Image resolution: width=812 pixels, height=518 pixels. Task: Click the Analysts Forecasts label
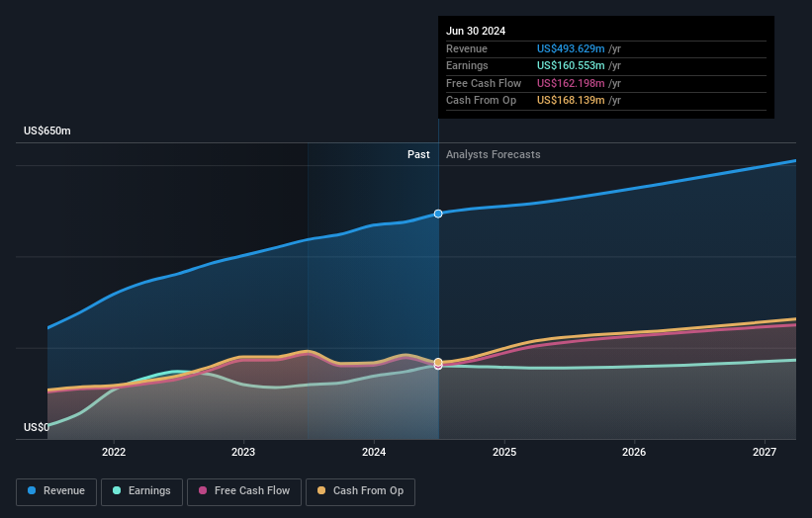tap(493, 155)
